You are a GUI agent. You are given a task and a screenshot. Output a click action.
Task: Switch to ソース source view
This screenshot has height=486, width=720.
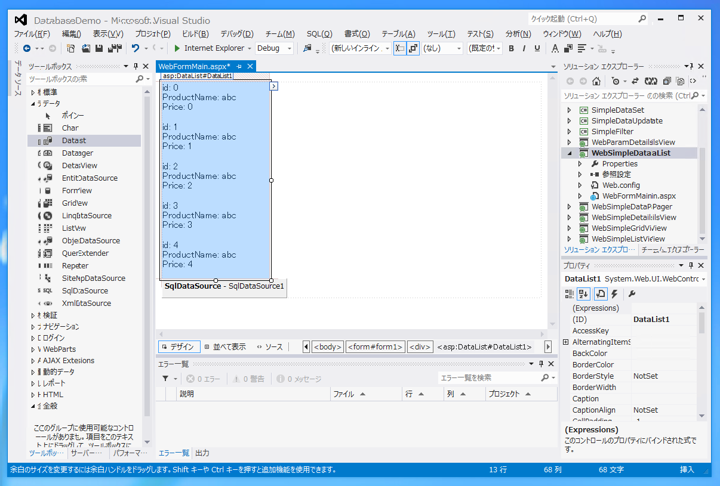click(270, 347)
